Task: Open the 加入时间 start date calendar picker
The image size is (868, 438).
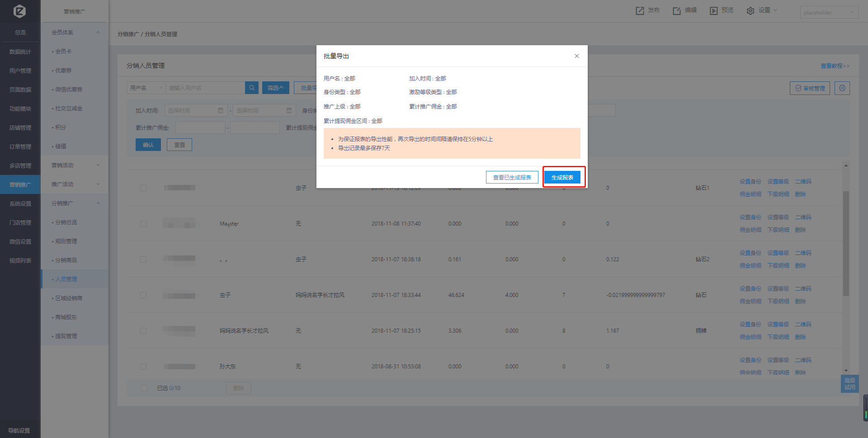Action: tap(221, 110)
